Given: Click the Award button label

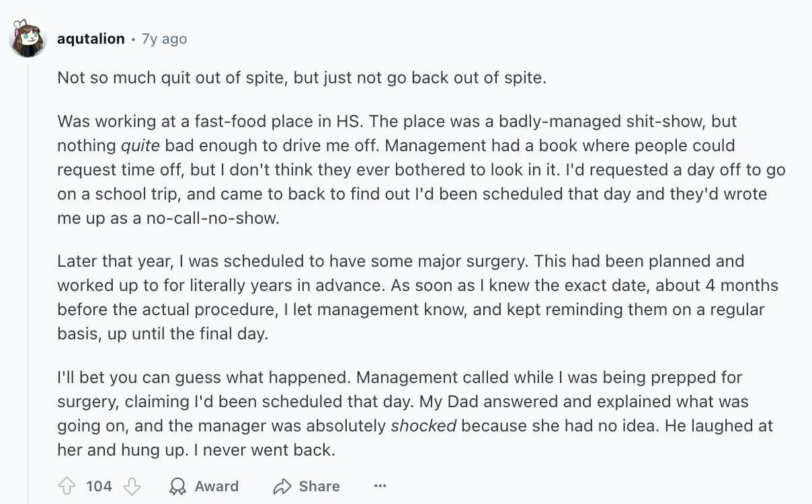Looking at the screenshot, I should (x=216, y=487).
